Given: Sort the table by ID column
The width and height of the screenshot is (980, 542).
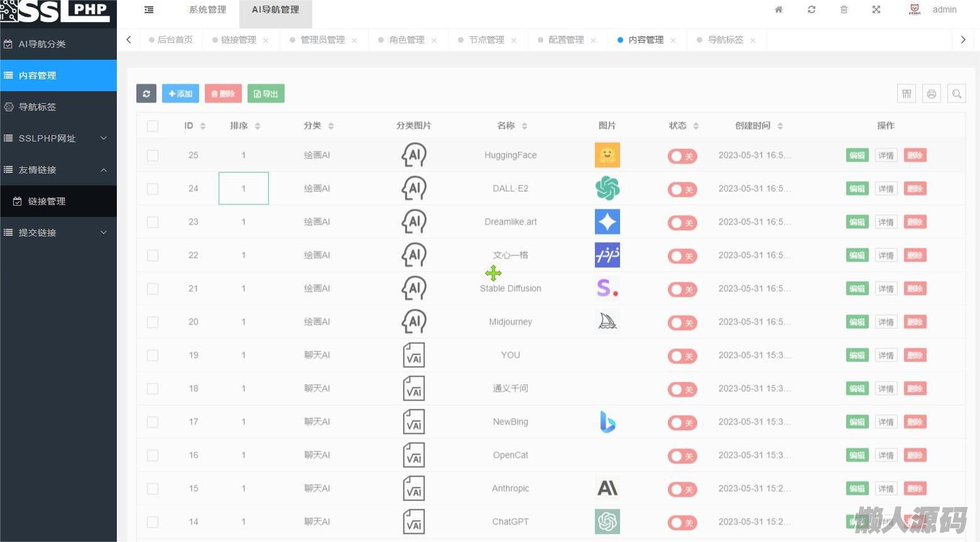Looking at the screenshot, I should pyautogui.click(x=202, y=126).
